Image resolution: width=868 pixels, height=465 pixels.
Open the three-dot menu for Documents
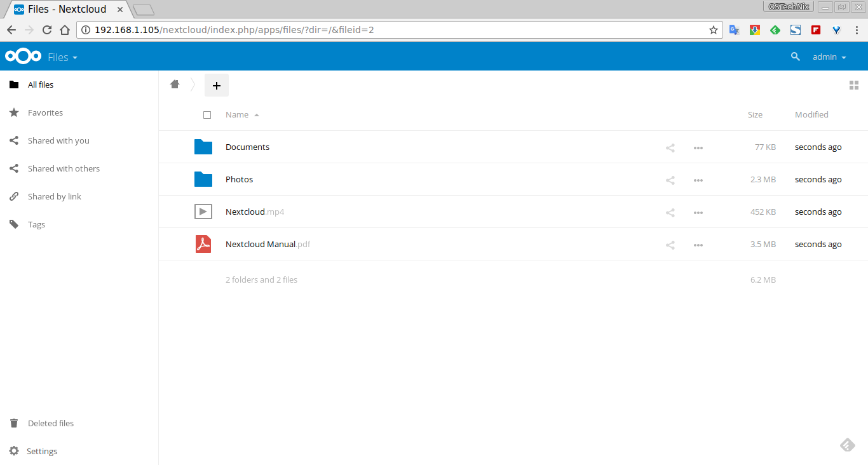point(698,147)
